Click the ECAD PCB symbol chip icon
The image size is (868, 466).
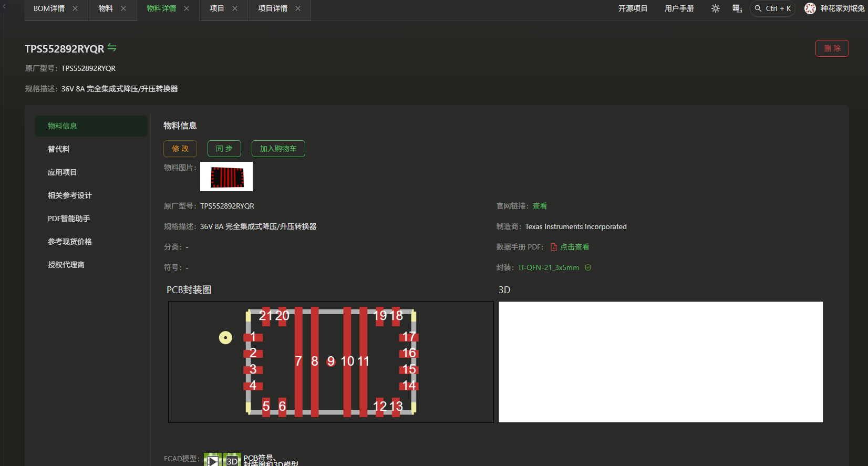tap(212, 460)
